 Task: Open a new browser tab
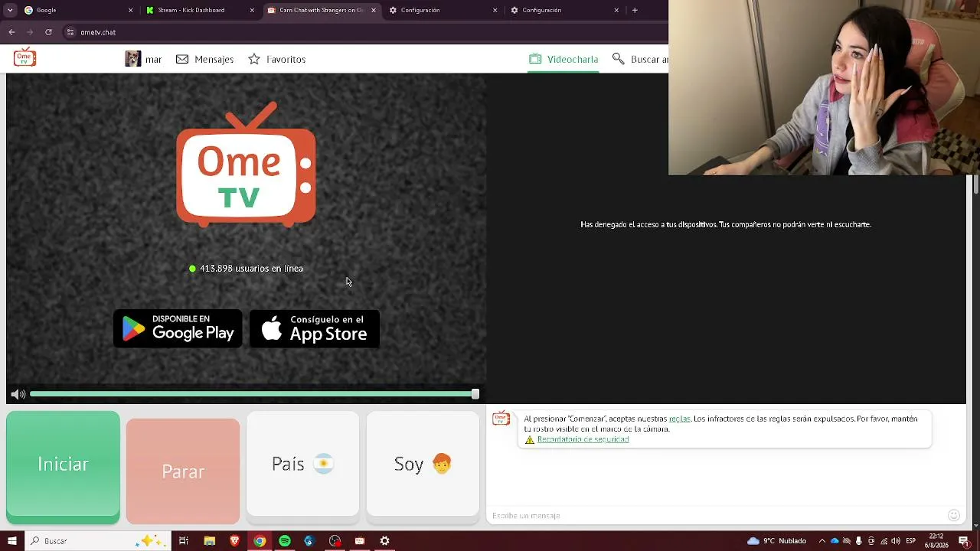coord(635,10)
